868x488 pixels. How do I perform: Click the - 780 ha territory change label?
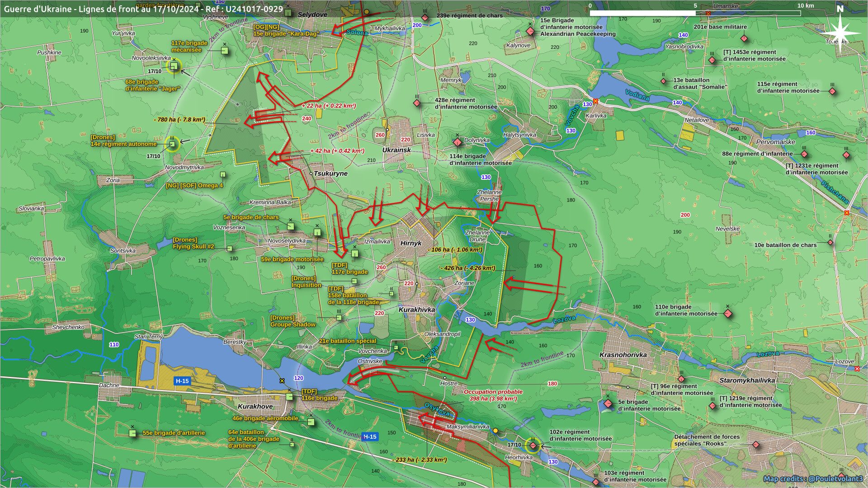point(179,120)
